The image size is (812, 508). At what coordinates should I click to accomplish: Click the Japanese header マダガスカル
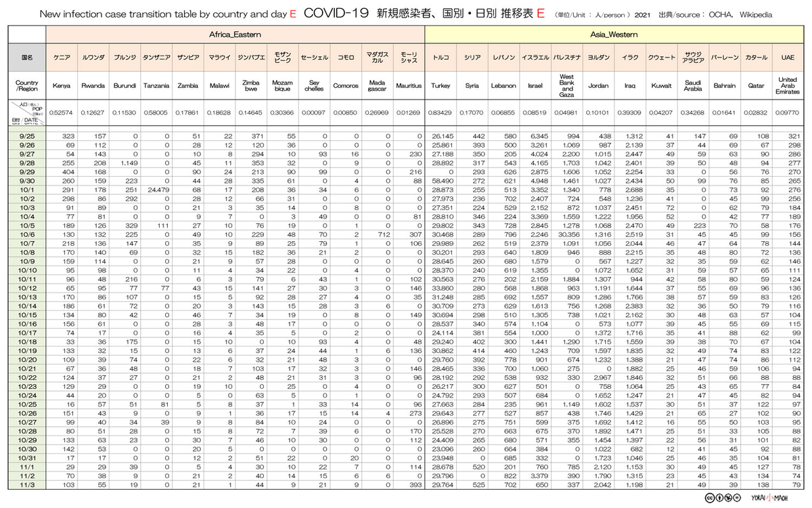tap(377, 58)
